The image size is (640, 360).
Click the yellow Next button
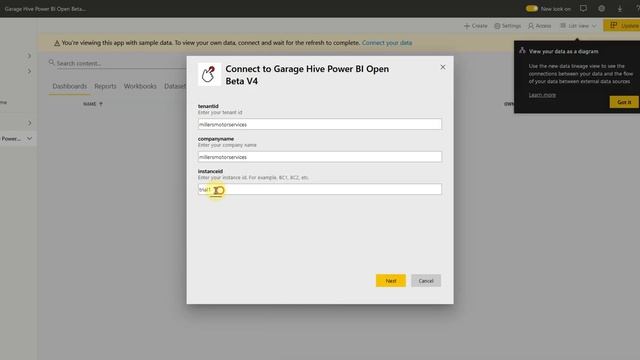(391, 280)
